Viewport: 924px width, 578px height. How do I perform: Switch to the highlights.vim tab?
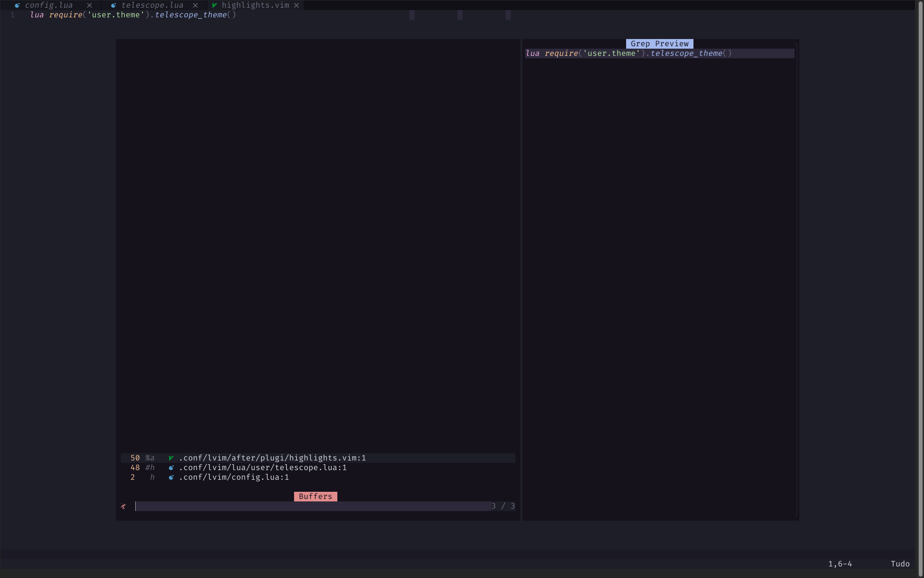pos(255,5)
